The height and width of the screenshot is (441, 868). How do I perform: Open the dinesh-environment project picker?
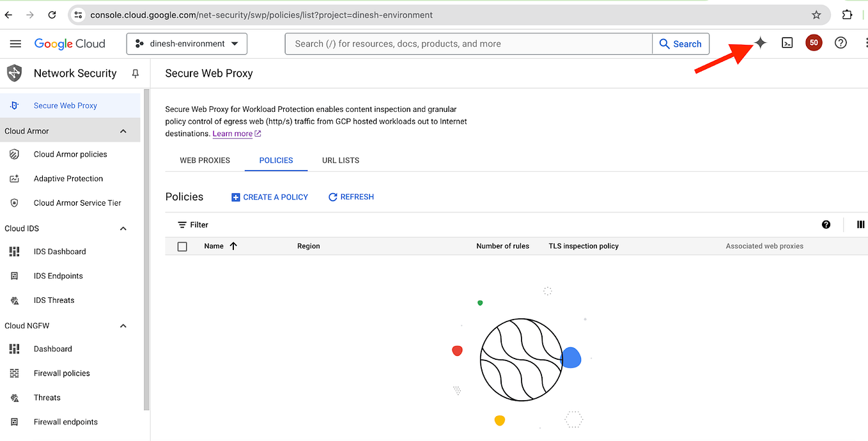click(186, 43)
